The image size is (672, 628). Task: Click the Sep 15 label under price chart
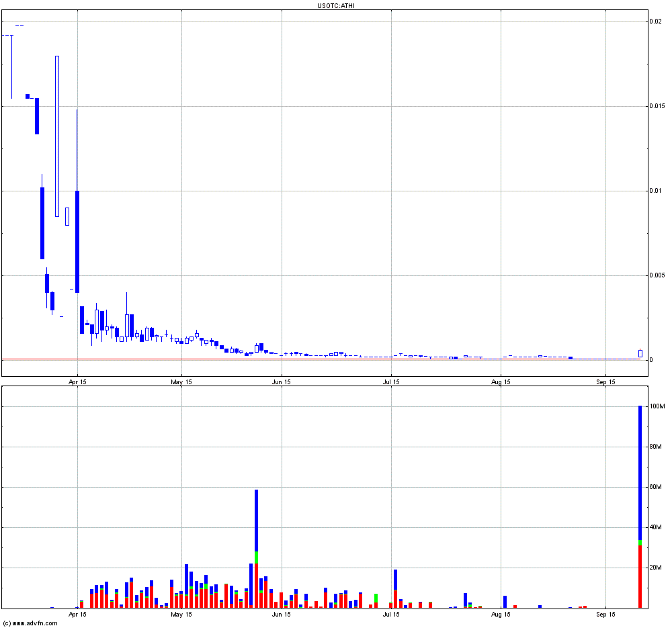[x=605, y=382]
